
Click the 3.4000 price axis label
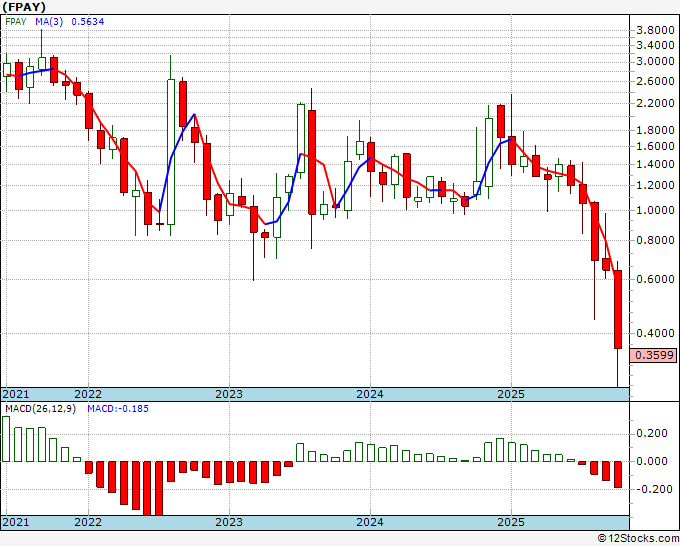pos(655,45)
